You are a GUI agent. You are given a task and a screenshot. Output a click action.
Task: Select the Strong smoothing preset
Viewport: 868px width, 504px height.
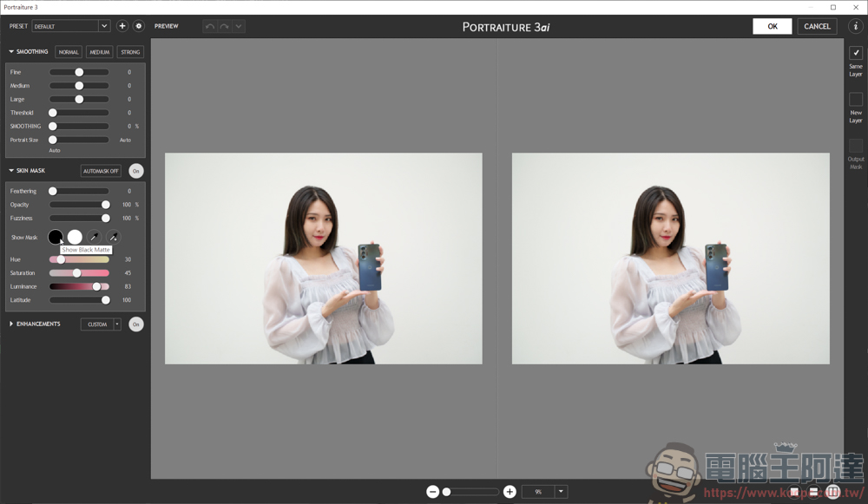(130, 52)
